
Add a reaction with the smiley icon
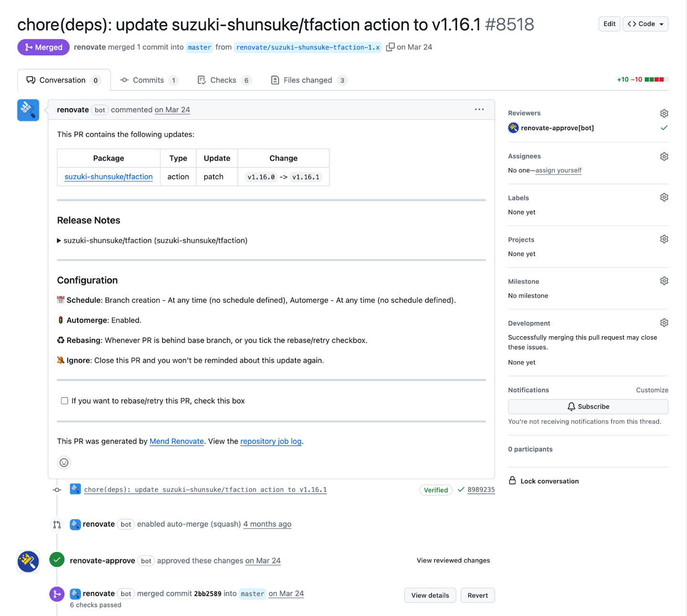(64, 462)
